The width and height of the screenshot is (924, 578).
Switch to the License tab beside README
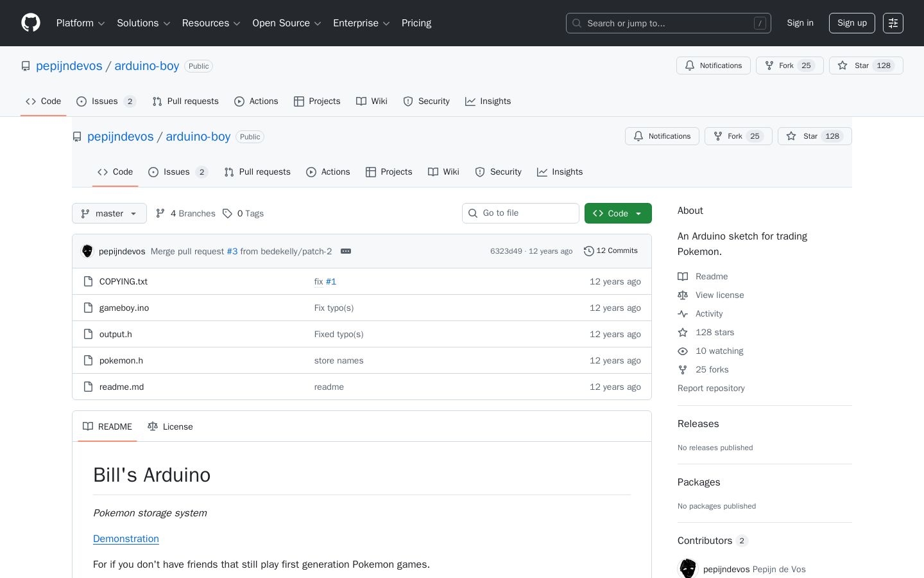tap(170, 426)
